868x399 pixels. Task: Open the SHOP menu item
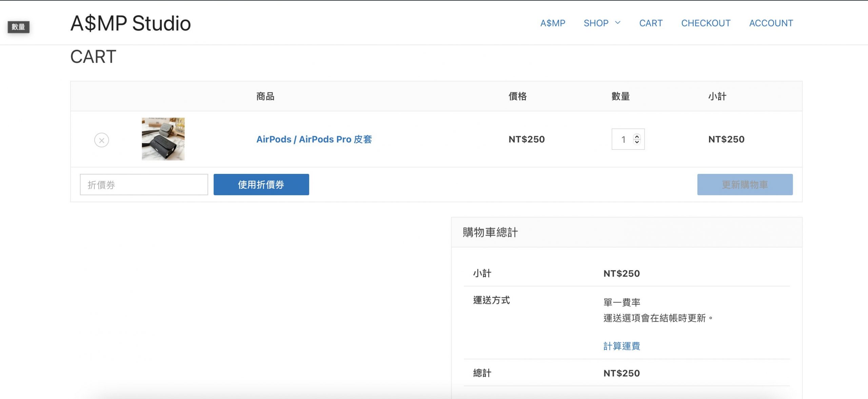(x=596, y=23)
